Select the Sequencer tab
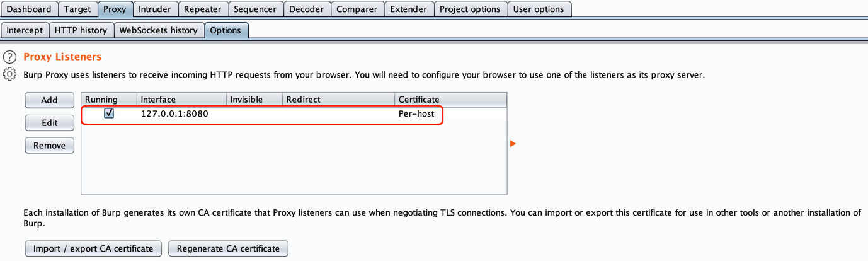The width and height of the screenshot is (868, 261). (254, 9)
